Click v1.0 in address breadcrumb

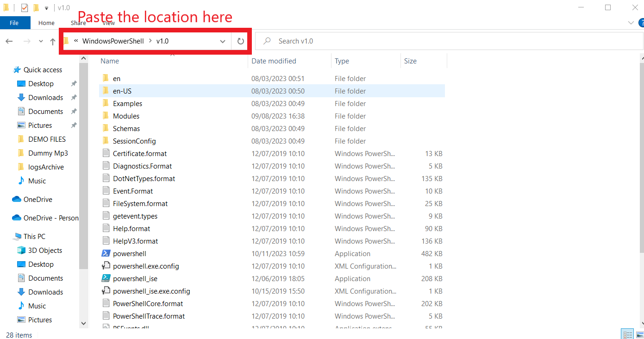point(163,41)
